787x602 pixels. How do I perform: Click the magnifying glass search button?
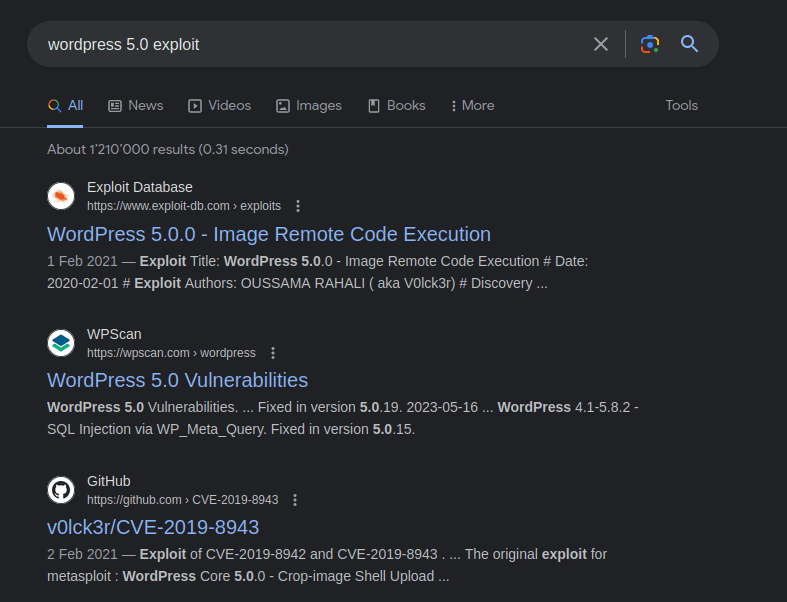pos(689,44)
